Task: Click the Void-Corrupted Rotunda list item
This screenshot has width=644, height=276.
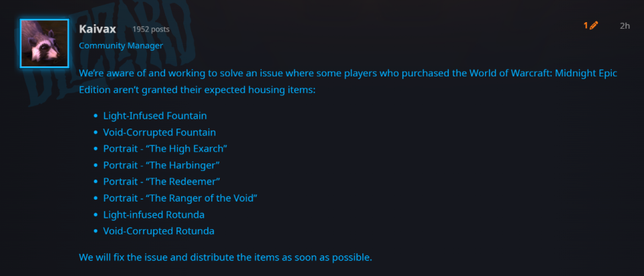Action: 158,231
